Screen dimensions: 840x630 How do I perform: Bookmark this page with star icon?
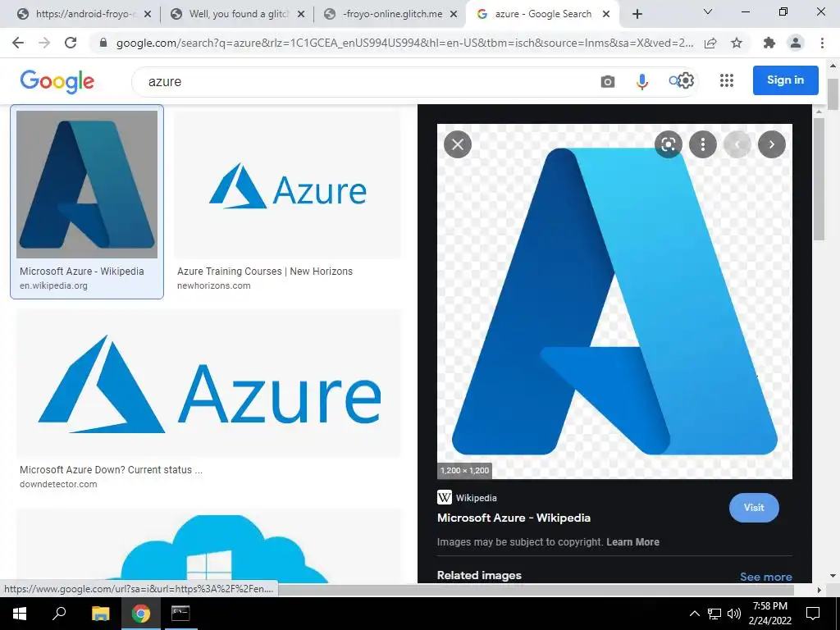(737, 43)
